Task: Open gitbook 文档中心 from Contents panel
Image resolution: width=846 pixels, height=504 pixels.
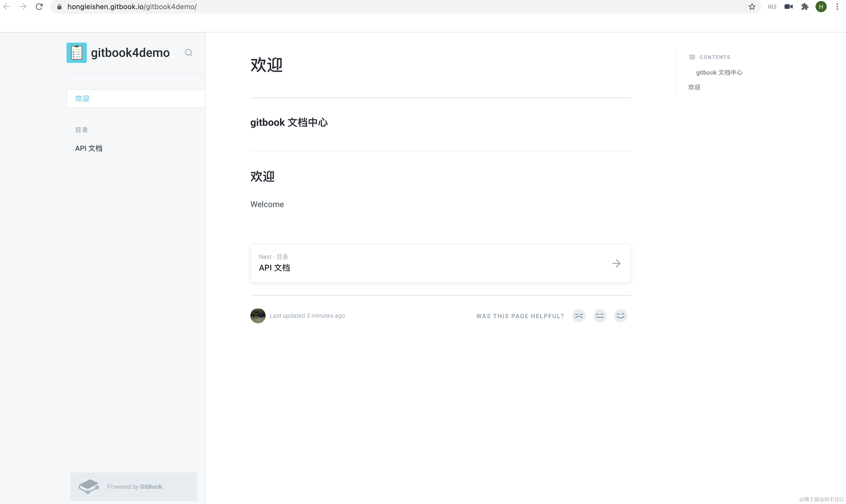Action: coord(719,72)
